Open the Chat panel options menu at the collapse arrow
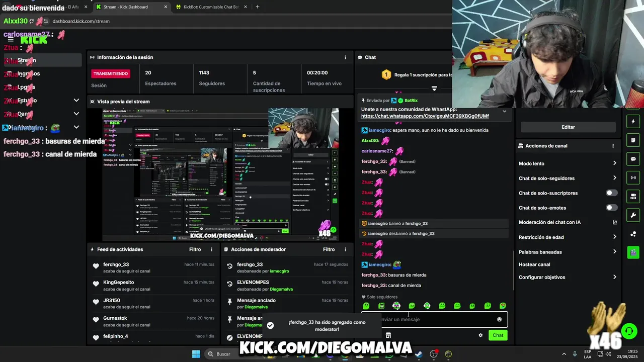This screenshot has height=362, width=644. tap(434, 88)
